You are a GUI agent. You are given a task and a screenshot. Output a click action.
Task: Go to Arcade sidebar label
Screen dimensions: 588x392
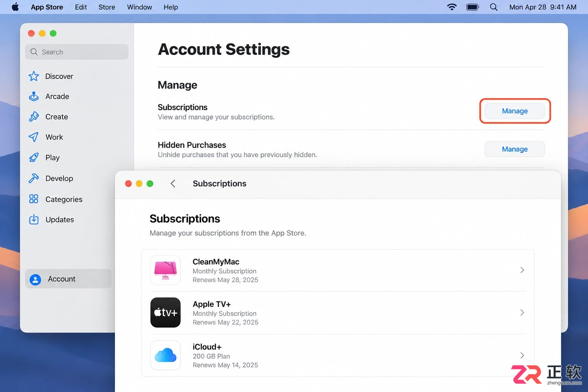(57, 96)
